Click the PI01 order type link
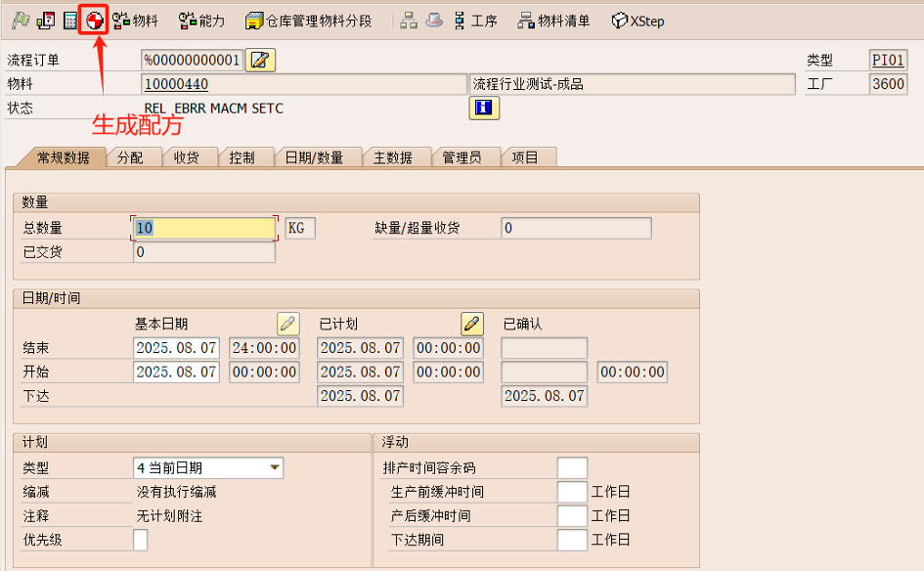Screen dimensions: 924x571 [x=888, y=60]
